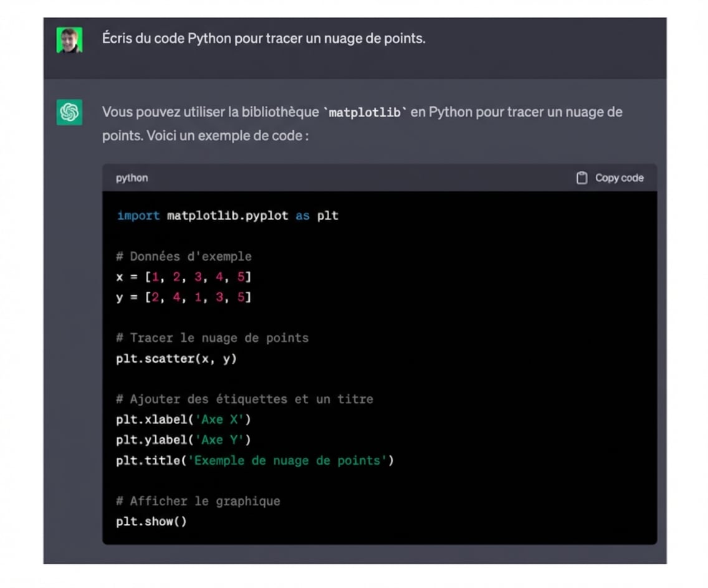Image resolution: width=708 pixels, height=588 pixels.
Task: Select the x list definition line
Action: 183,277
